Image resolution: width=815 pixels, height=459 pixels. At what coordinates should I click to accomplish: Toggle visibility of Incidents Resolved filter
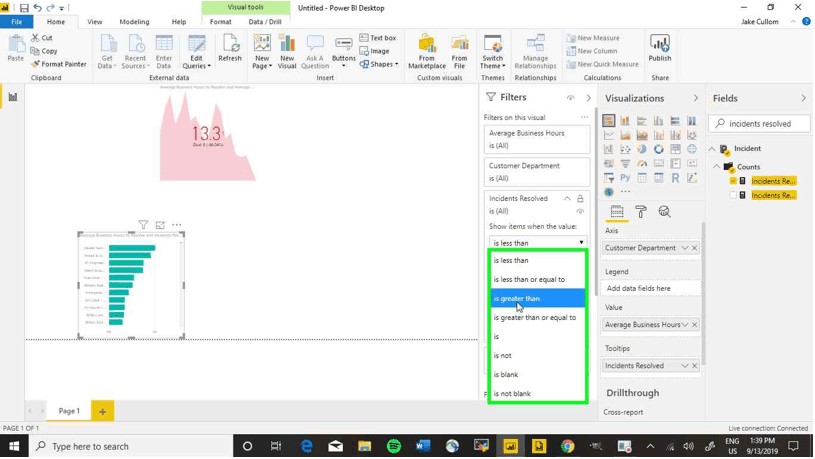(x=580, y=212)
